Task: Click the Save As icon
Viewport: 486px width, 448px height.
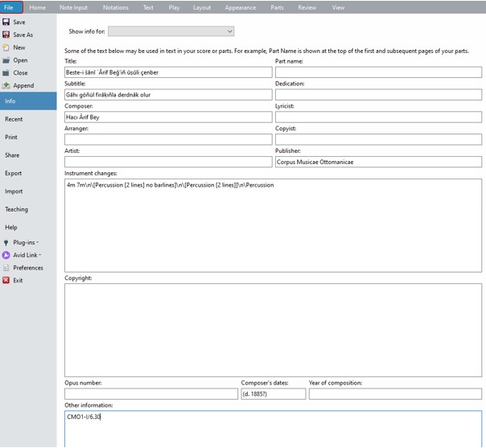Action: point(6,35)
